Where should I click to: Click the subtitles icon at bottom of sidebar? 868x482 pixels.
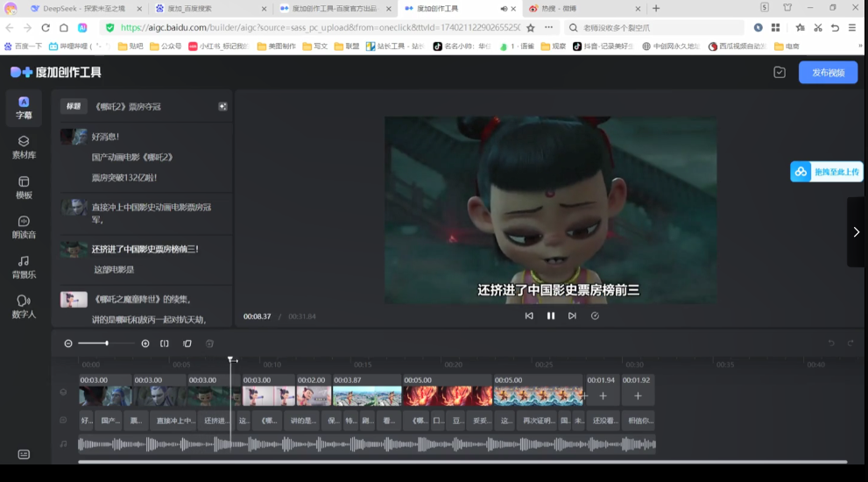[24, 454]
